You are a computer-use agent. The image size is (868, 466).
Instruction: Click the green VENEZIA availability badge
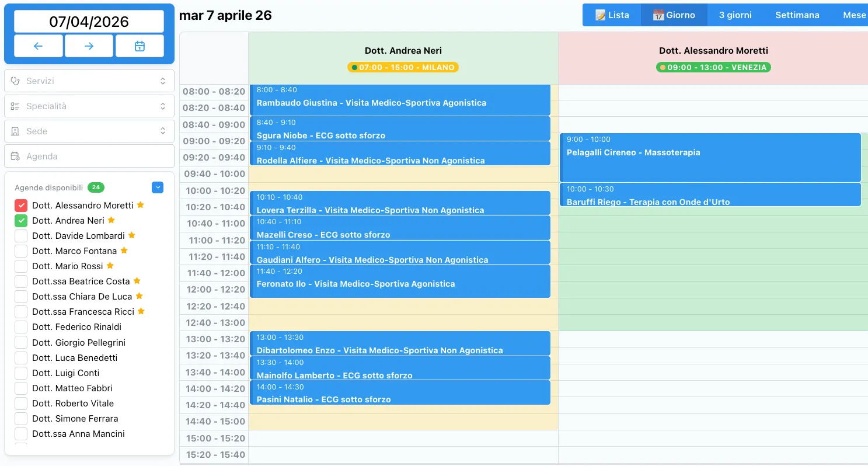[713, 67]
